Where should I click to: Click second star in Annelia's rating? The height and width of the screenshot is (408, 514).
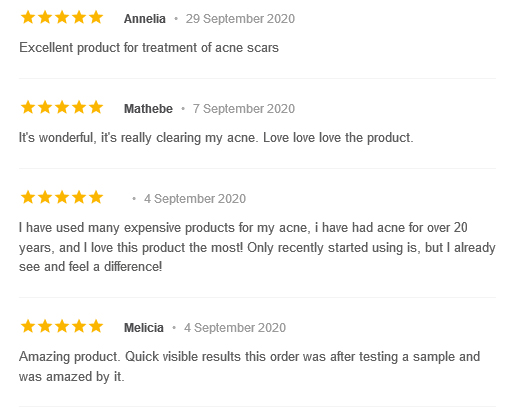click(x=45, y=17)
